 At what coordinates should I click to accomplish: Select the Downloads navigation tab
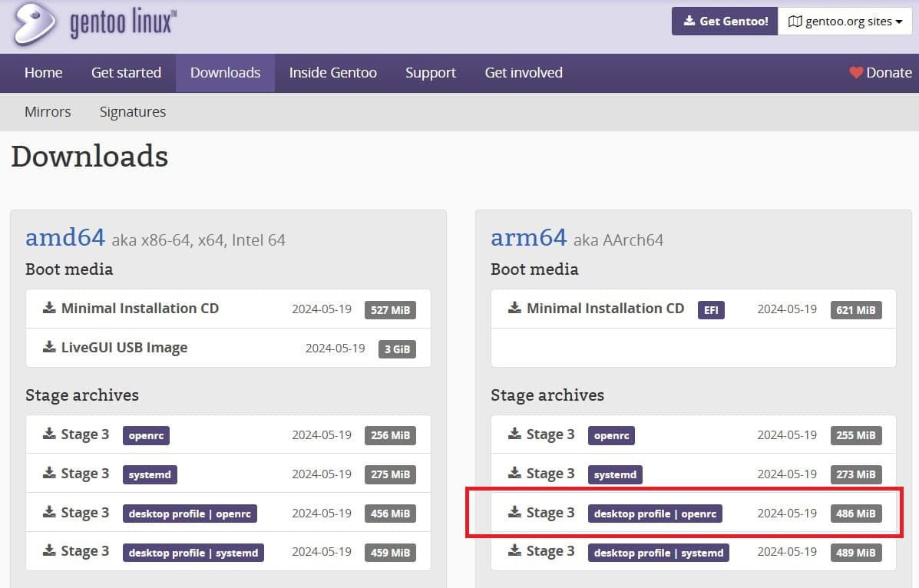225,72
